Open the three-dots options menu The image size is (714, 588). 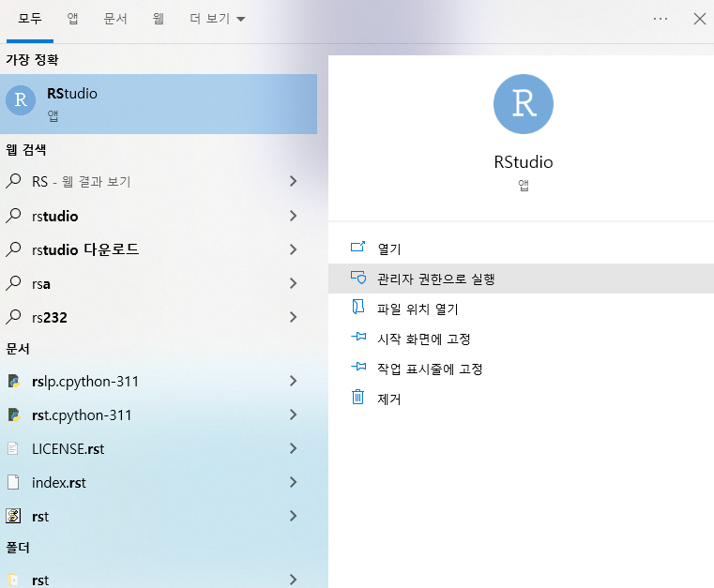tap(661, 19)
